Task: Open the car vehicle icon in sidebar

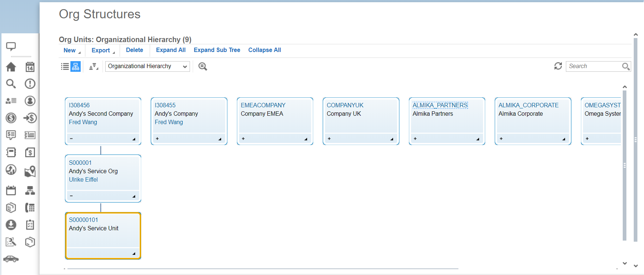Action: coord(11,259)
